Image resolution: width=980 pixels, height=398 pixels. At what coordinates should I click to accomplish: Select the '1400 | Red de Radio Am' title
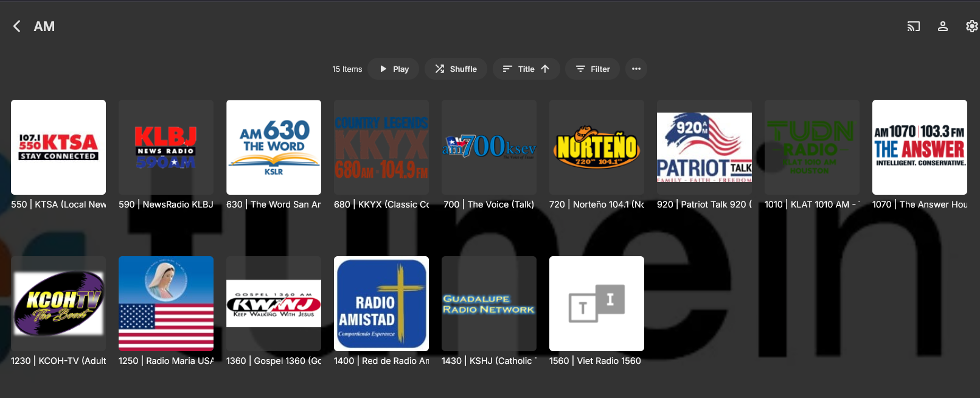pos(381,361)
